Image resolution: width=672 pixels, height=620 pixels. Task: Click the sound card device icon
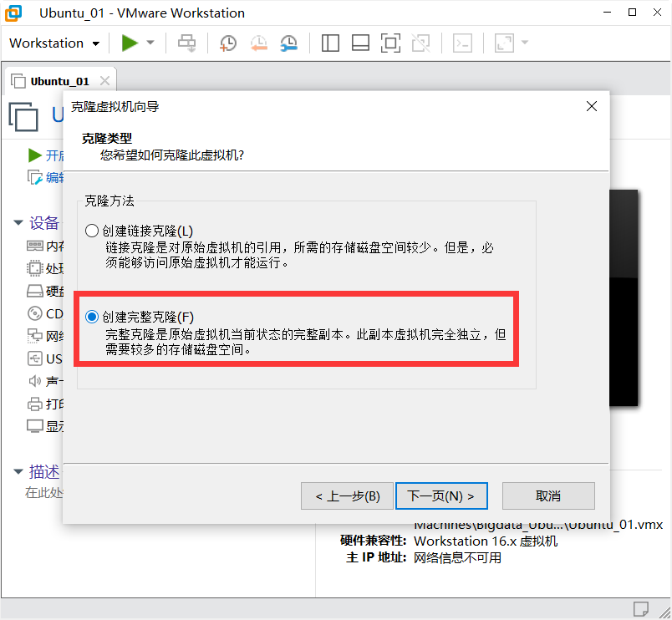pos(35,381)
